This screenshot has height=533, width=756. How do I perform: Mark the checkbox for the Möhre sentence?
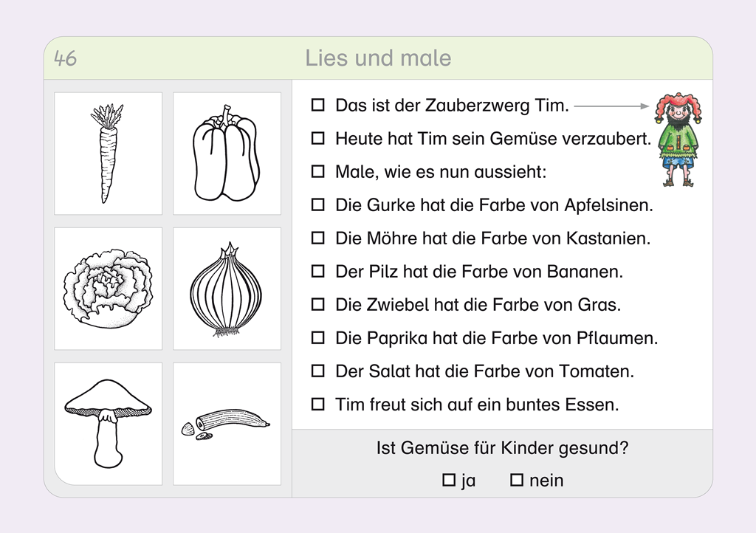(318, 238)
